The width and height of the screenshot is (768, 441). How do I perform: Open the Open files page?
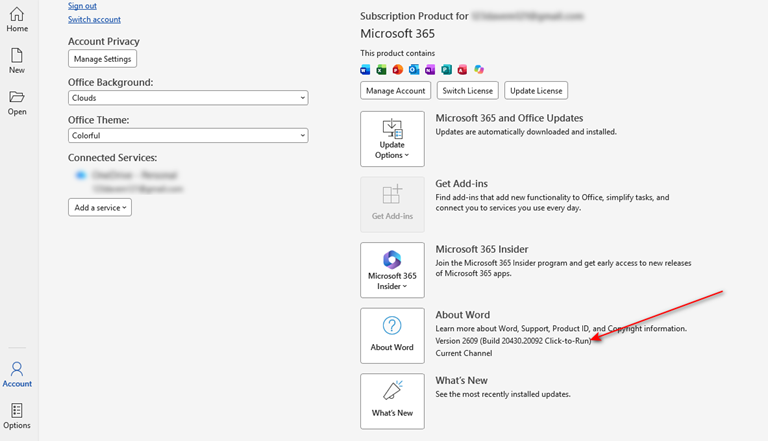pos(17,103)
